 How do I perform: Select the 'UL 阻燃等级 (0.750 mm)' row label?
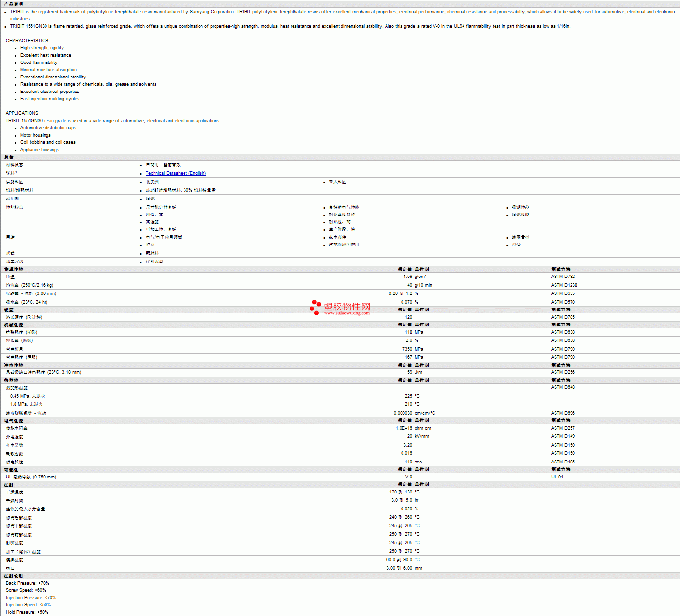tap(31, 477)
